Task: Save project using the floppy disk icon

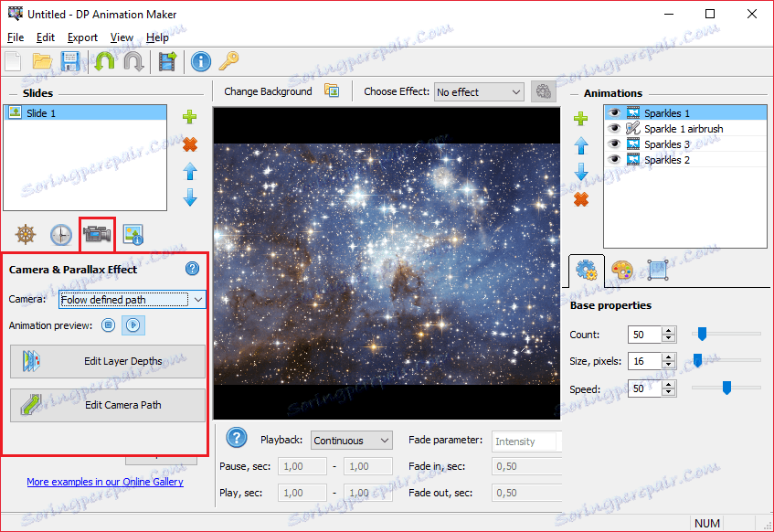Action: (x=70, y=62)
